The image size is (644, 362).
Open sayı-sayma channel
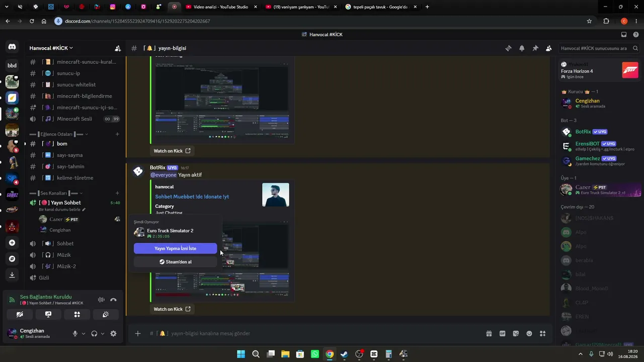point(75,155)
